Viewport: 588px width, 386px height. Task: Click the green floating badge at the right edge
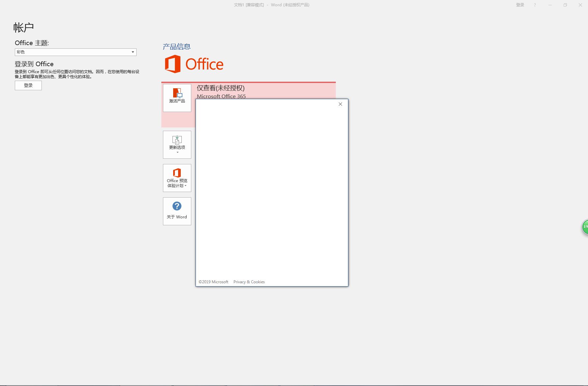pos(585,227)
